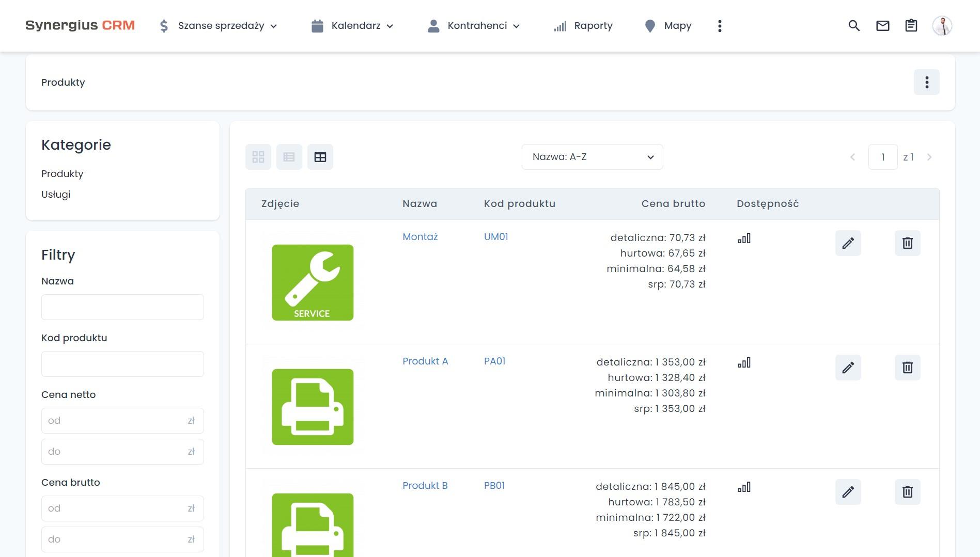This screenshot has height=557, width=980.
Task: Open the mail icon in the top navigation
Action: click(x=883, y=25)
